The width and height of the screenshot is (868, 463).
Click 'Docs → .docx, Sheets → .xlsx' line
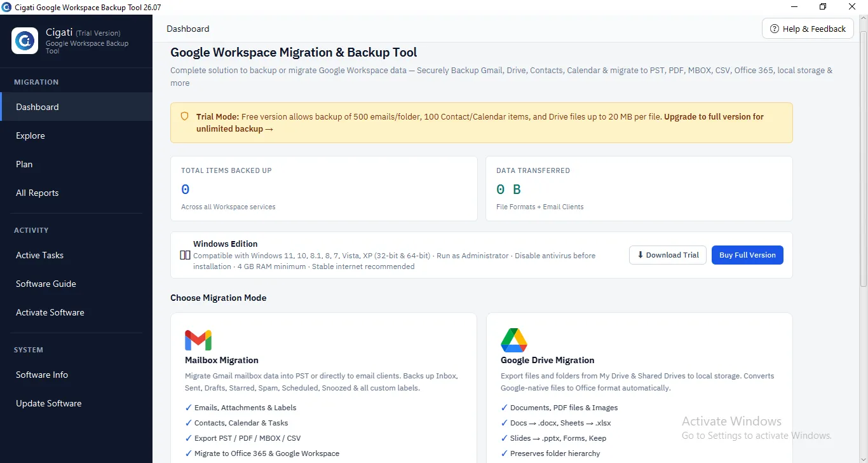click(556, 423)
